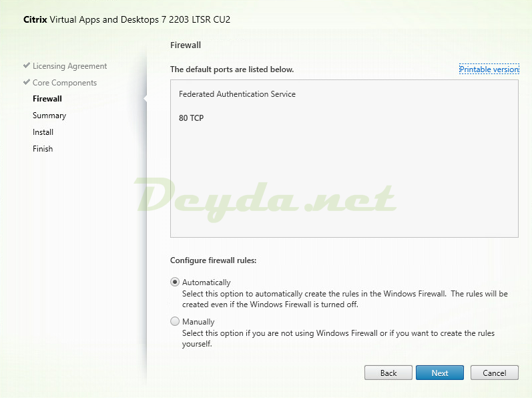Screen dimensions: 532x398
Task: Click the Federated Authentication Service entry
Action: pos(237,94)
